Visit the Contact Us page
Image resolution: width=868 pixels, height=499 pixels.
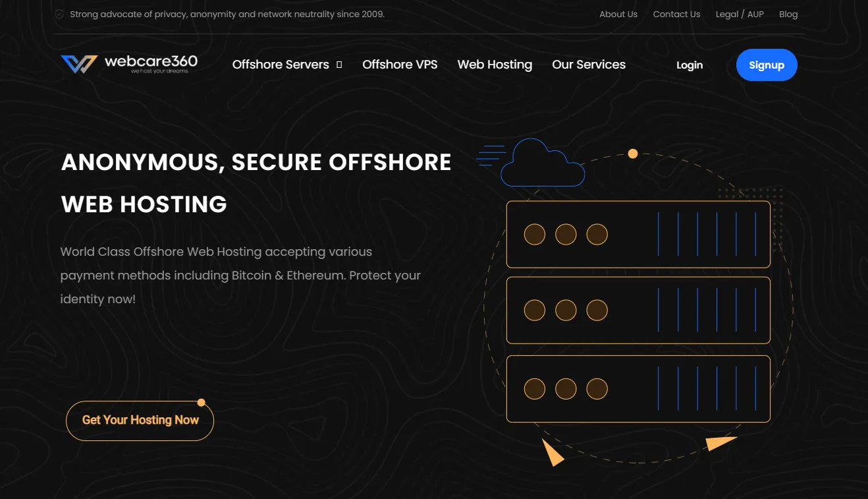click(676, 14)
